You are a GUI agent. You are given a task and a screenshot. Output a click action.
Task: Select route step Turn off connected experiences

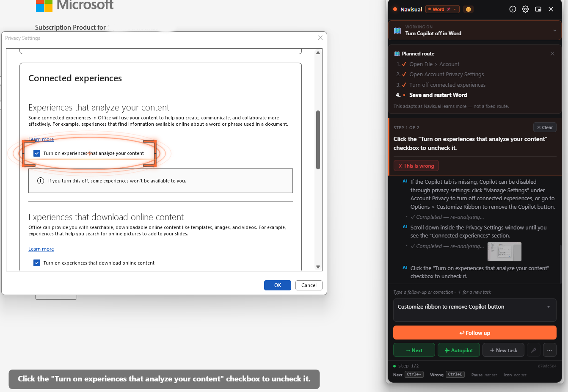pyautogui.click(x=447, y=85)
